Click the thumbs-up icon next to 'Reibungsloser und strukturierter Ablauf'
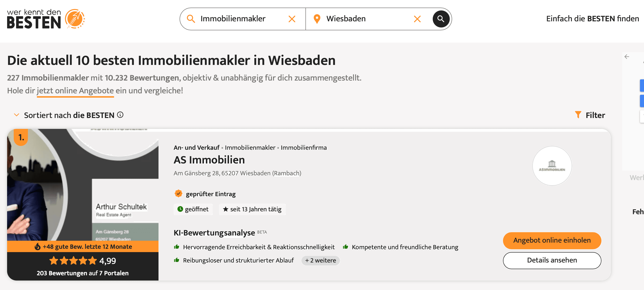 click(x=176, y=260)
